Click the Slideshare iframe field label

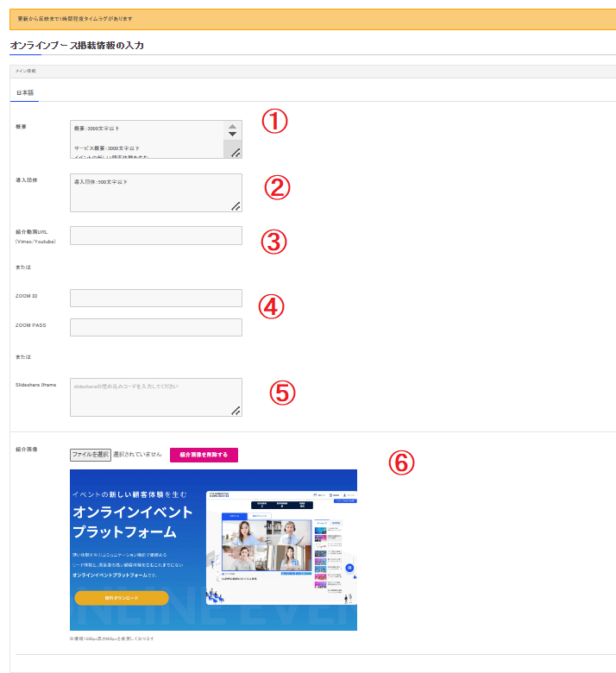35,385
